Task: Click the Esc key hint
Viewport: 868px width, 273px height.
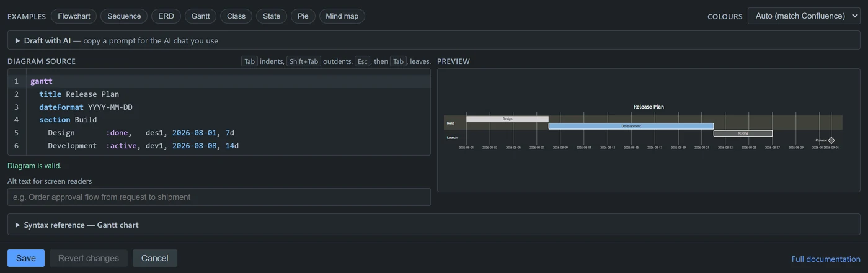Action: [362, 61]
